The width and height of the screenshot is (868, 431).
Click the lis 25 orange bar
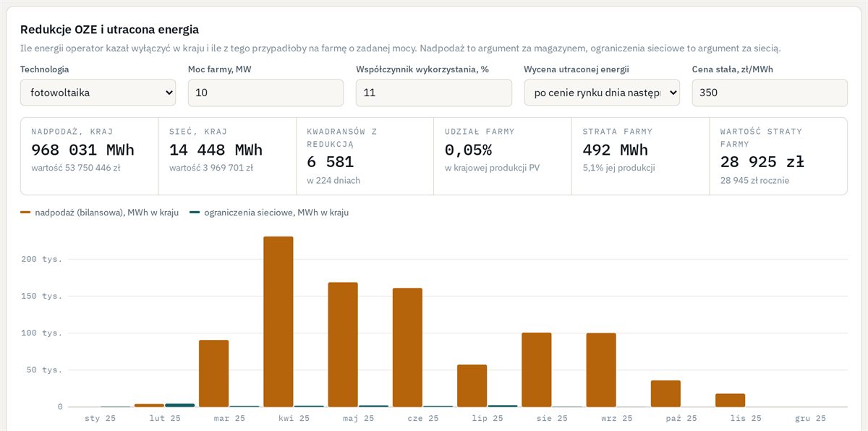coord(730,400)
